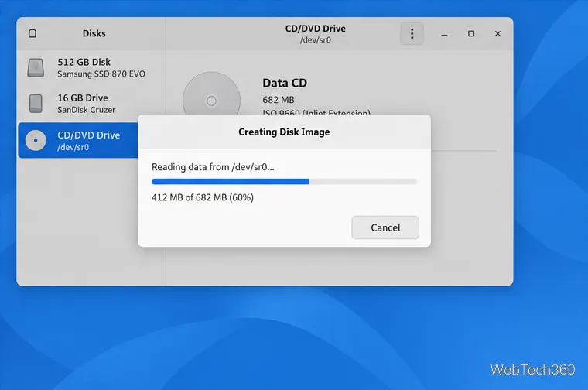Image resolution: width=588 pixels, height=390 pixels.
Task: Click the disk image progress bar
Action: click(284, 182)
